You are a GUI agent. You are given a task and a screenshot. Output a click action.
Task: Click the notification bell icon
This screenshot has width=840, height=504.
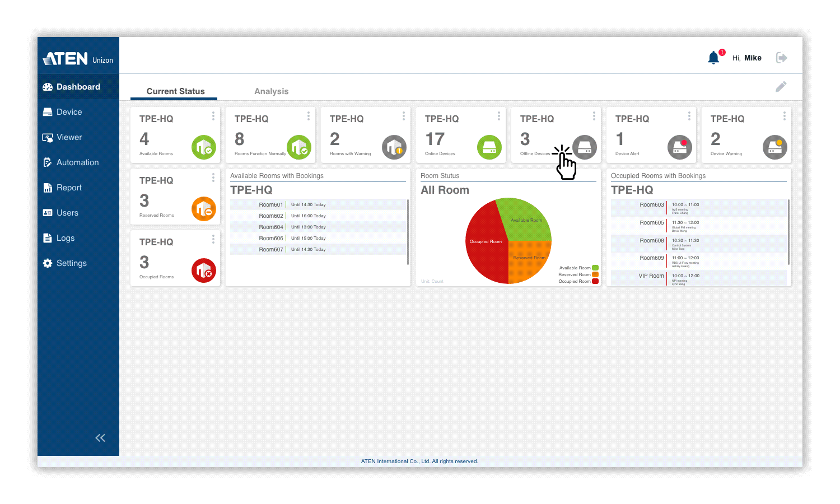(713, 58)
